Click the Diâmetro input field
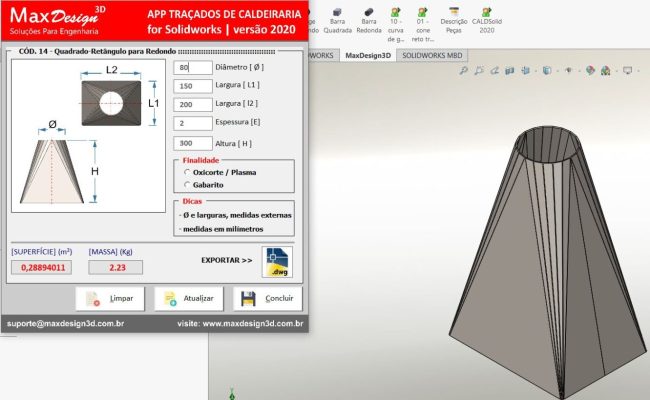The height and width of the screenshot is (400, 650). click(x=193, y=67)
